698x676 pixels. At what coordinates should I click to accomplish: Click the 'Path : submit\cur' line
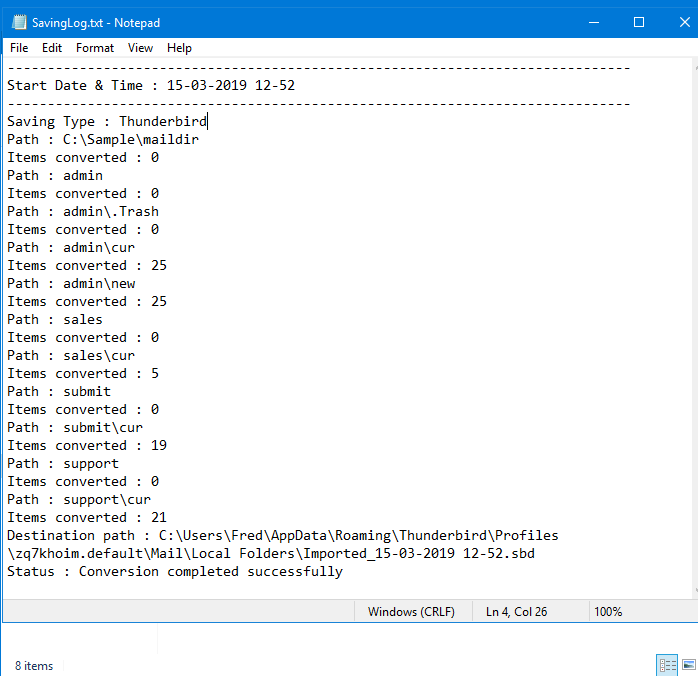[75, 428]
